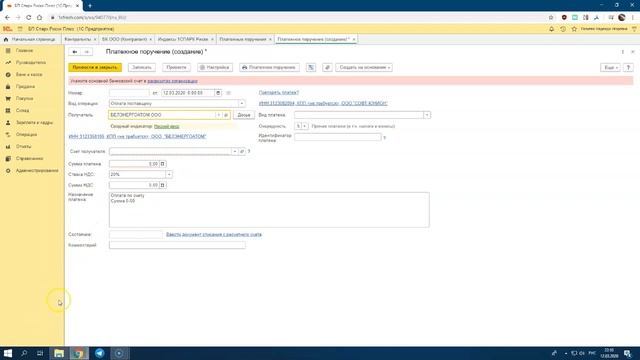Open the taskbar search magnifier

pyautogui.click(x=24, y=353)
